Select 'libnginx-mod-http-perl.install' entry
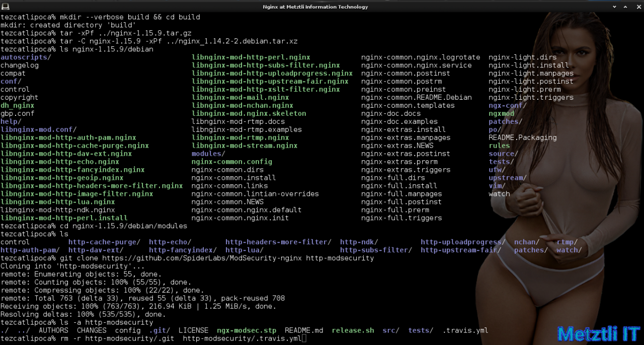The height and width of the screenshot is (345, 644). [64, 218]
